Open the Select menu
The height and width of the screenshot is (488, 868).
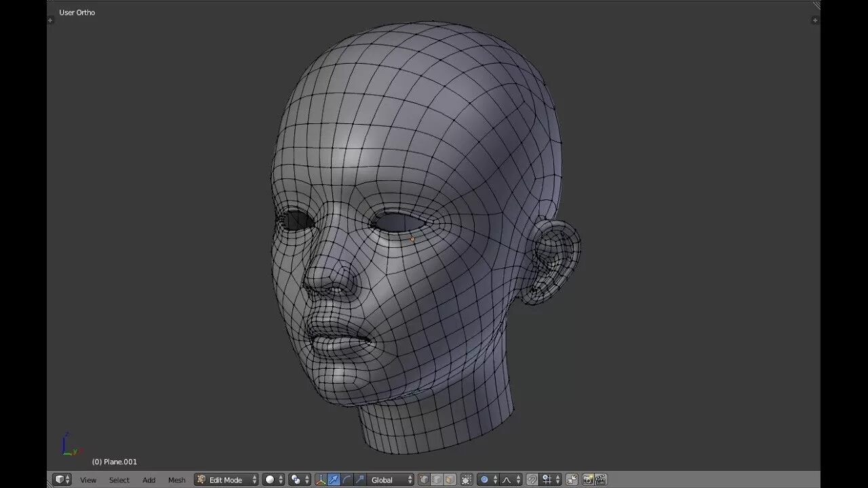pyautogui.click(x=119, y=480)
